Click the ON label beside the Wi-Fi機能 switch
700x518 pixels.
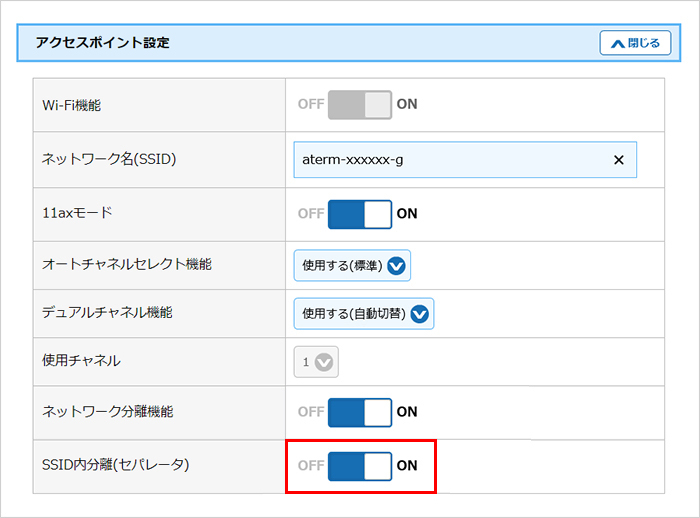[407, 104]
